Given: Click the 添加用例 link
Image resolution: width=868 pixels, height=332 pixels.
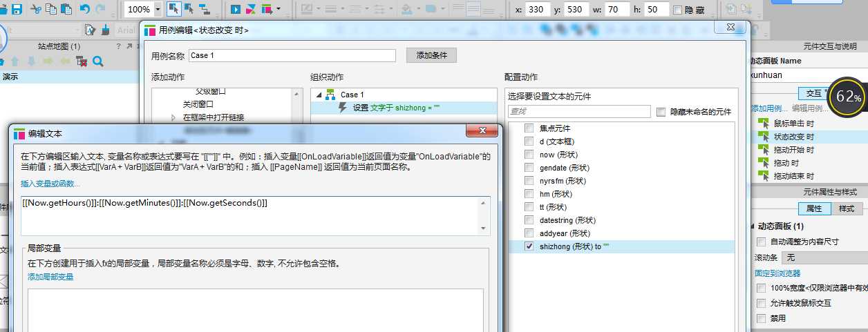Looking at the screenshot, I should (x=768, y=108).
